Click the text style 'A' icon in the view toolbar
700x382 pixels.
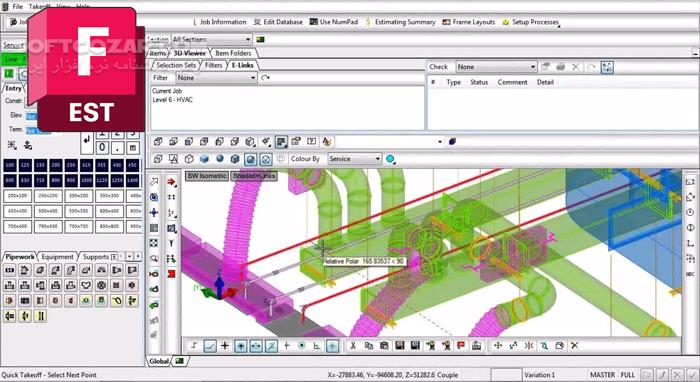click(x=327, y=142)
